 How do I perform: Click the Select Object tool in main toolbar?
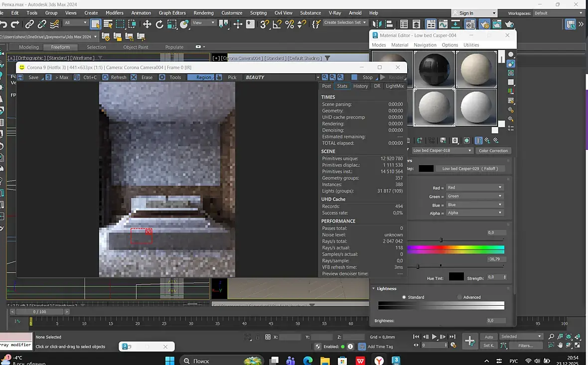[95, 24]
